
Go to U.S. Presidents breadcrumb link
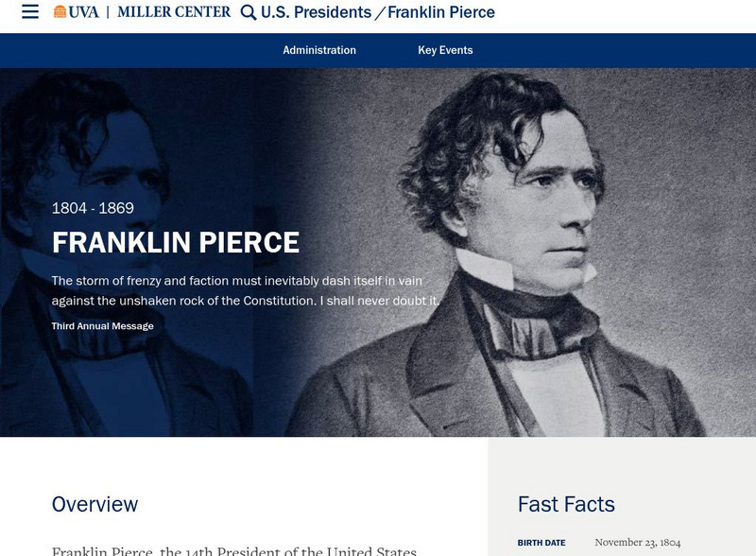tap(316, 12)
